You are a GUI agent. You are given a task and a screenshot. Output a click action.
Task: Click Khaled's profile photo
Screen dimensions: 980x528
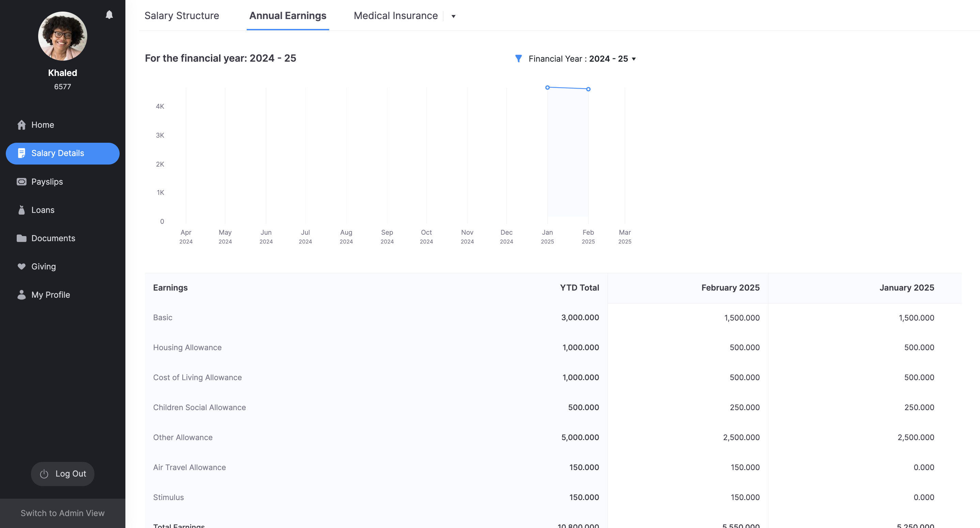pyautogui.click(x=62, y=36)
